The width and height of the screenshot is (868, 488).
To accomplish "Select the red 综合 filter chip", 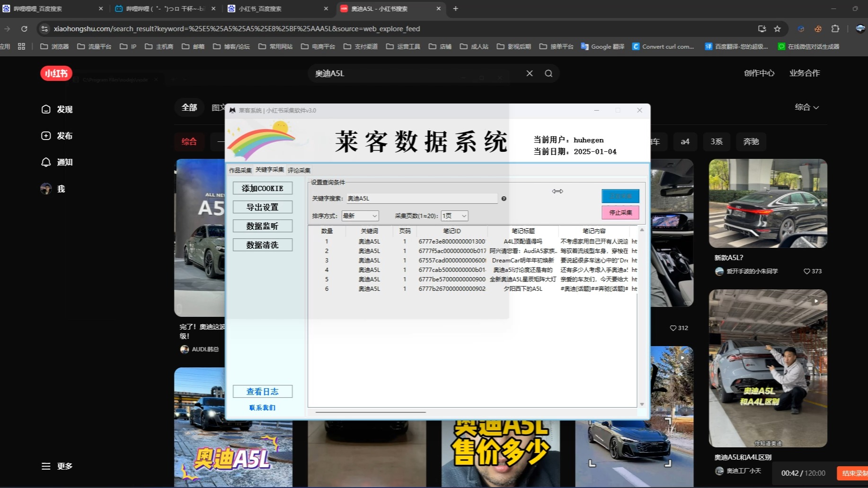I will coord(189,141).
